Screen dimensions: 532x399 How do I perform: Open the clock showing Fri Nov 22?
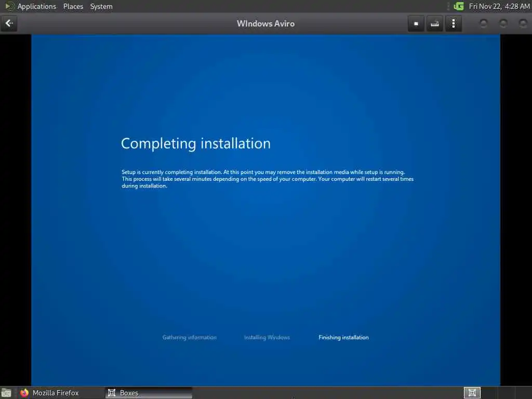499,6
